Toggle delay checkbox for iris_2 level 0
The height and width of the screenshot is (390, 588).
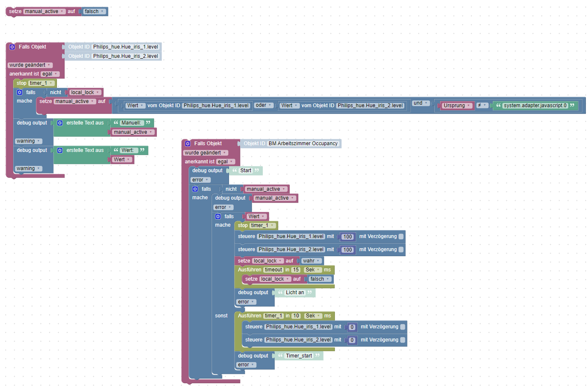point(403,340)
